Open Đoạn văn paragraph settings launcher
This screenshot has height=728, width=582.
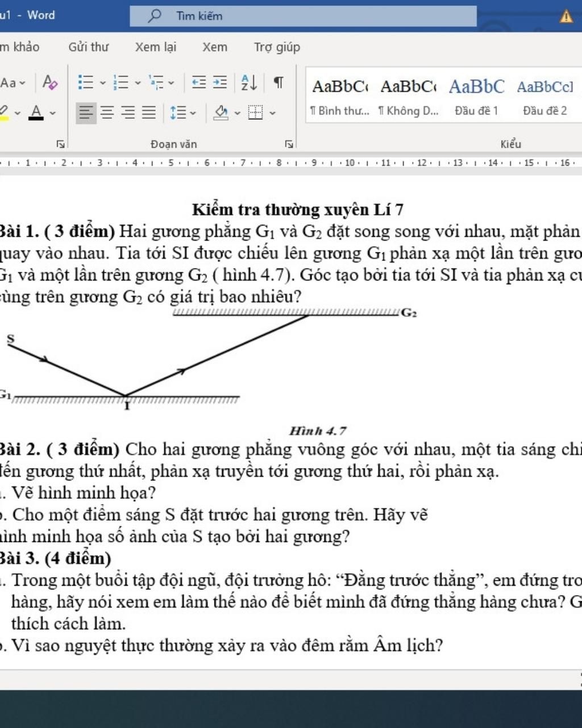(x=289, y=144)
